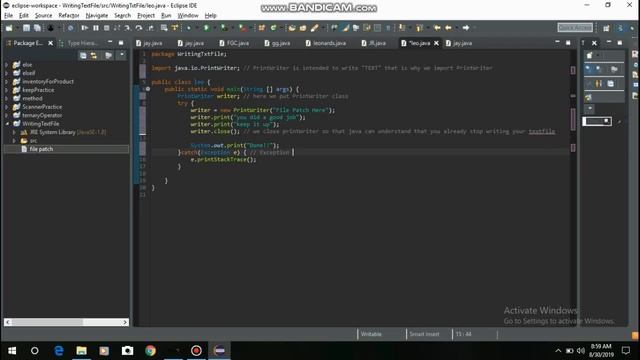The image size is (640, 360).
Task: Switch to the Type Hierarchy view tab
Action: tap(79, 43)
